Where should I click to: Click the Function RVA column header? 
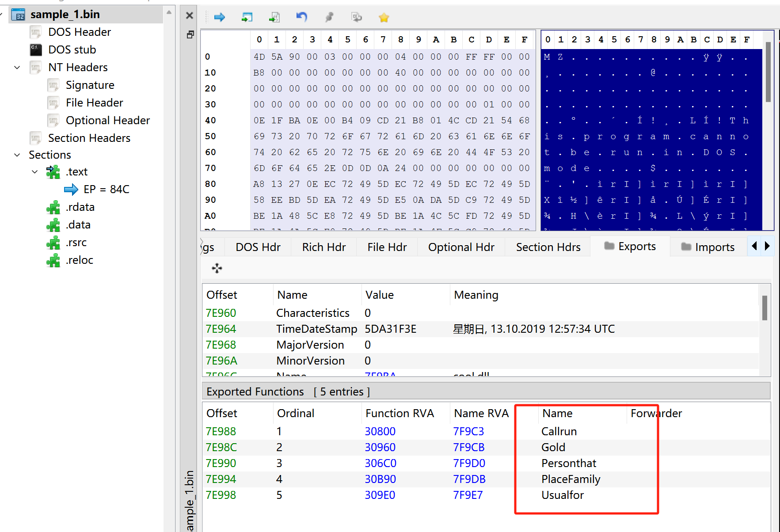tap(400, 413)
